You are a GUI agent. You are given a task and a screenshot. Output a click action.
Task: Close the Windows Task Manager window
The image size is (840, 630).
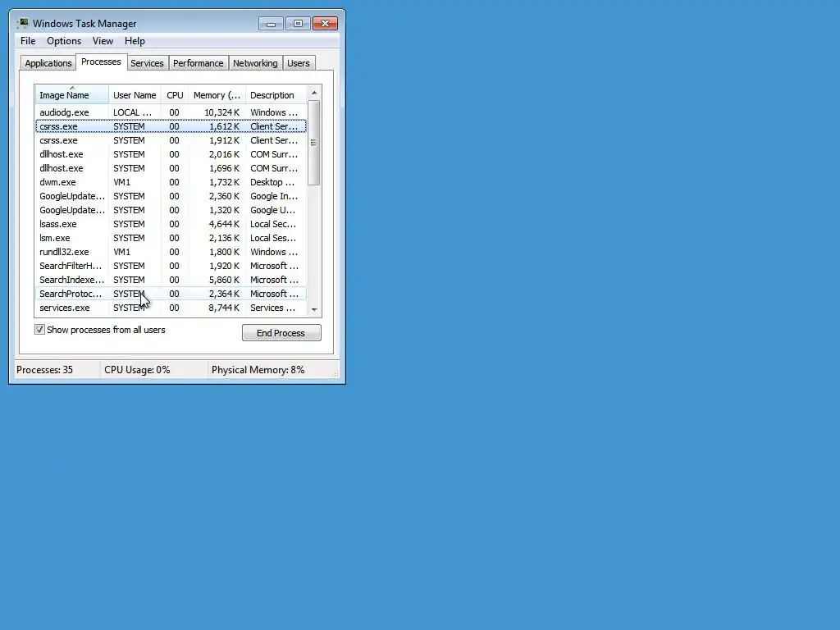pyautogui.click(x=325, y=24)
